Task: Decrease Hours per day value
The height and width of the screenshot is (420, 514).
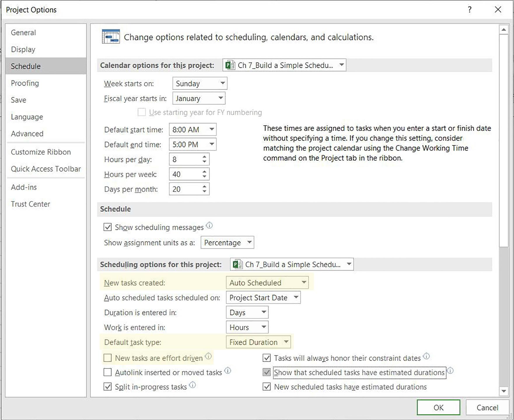Action: pyautogui.click(x=204, y=162)
